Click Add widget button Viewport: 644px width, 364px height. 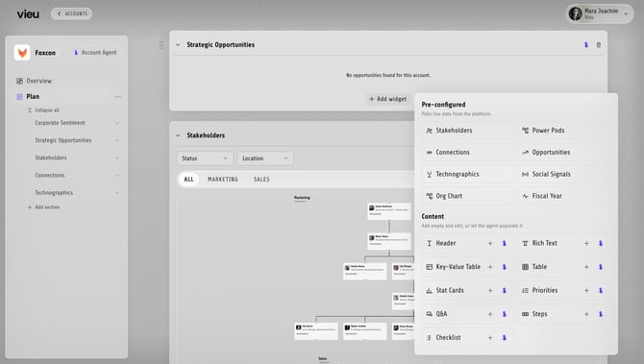pyautogui.click(x=387, y=99)
